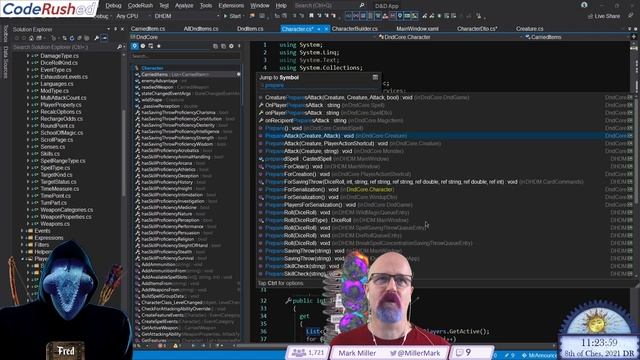Click the account profile icon

pyautogui.click(x=584, y=5)
